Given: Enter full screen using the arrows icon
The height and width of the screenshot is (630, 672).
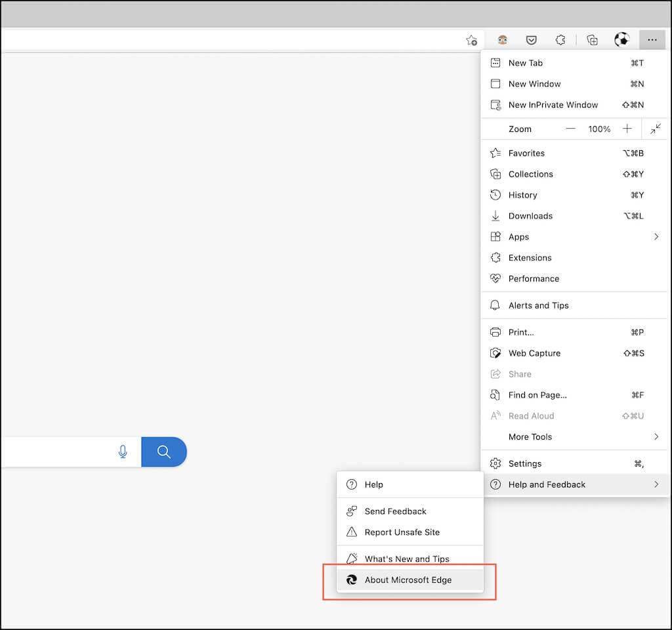Looking at the screenshot, I should click(656, 129).
